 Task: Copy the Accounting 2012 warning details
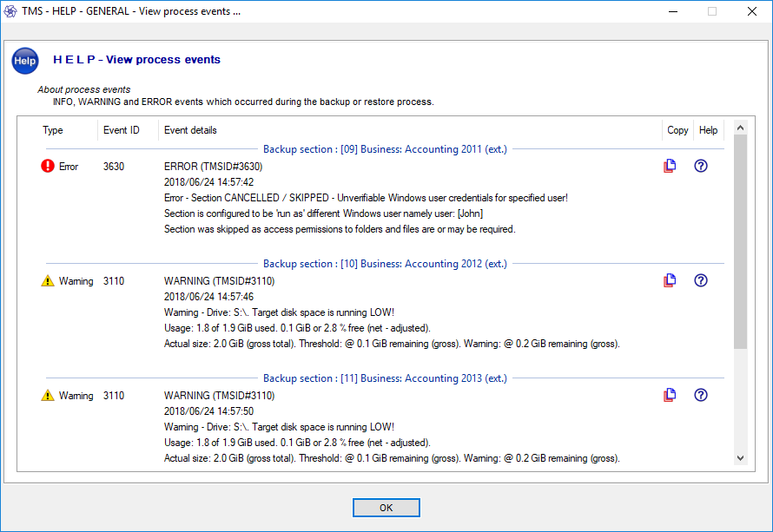(670, 280)
